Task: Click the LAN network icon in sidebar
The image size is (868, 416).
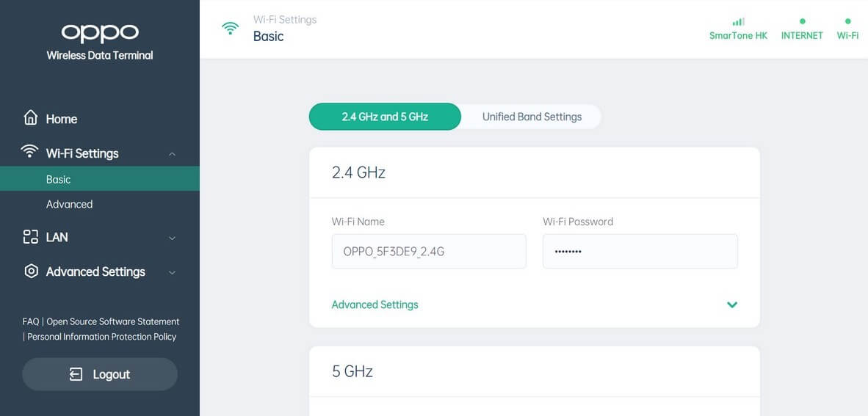Action: click(x=30, y=237)
